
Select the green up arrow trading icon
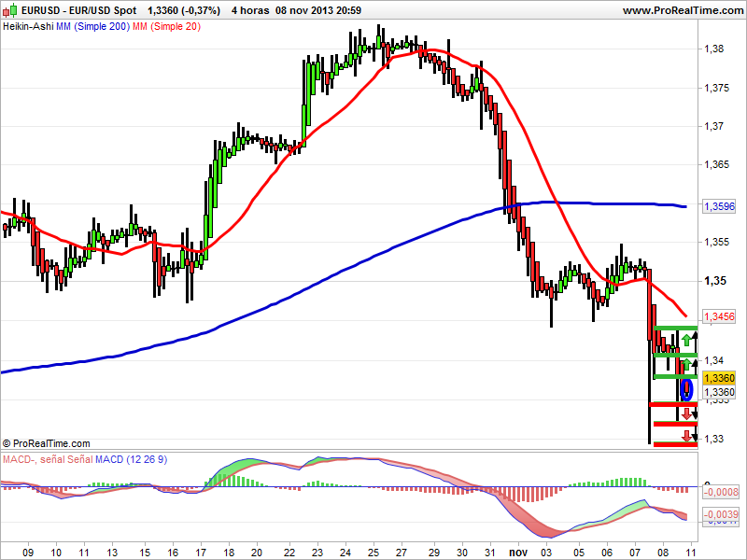coord(686,339)
